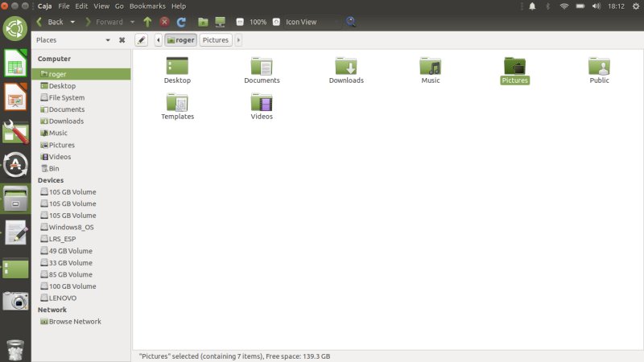This screenshot has width=644, height=362.
Task: Open the notifications bell in the tray
Action: [532, 6]
